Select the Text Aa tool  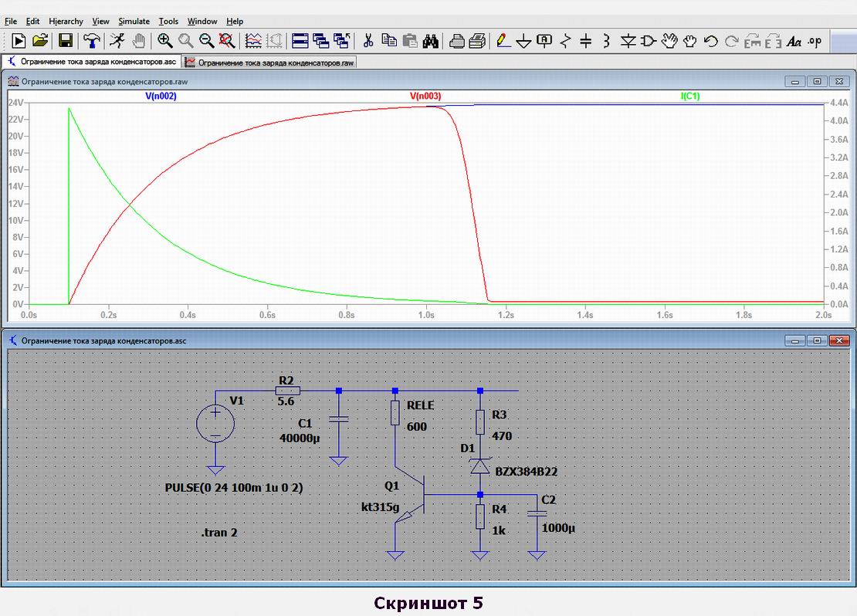click(794, 41)
